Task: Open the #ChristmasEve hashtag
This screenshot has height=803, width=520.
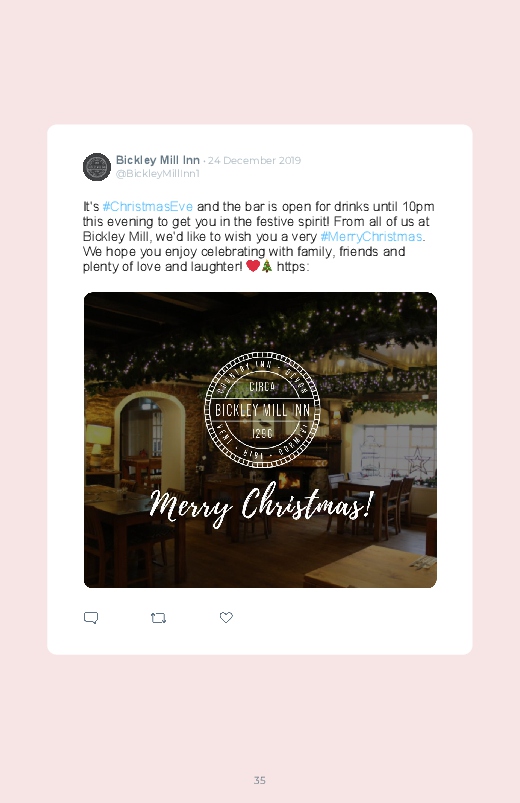Action: (x=148, y=206)
